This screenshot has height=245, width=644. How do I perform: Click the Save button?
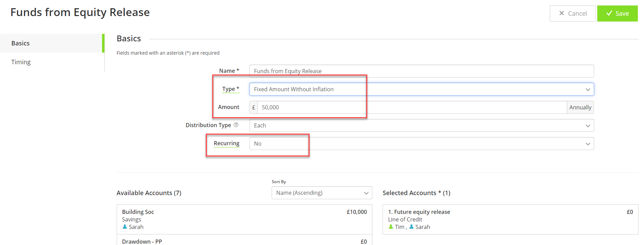click(x=617, y=14)
